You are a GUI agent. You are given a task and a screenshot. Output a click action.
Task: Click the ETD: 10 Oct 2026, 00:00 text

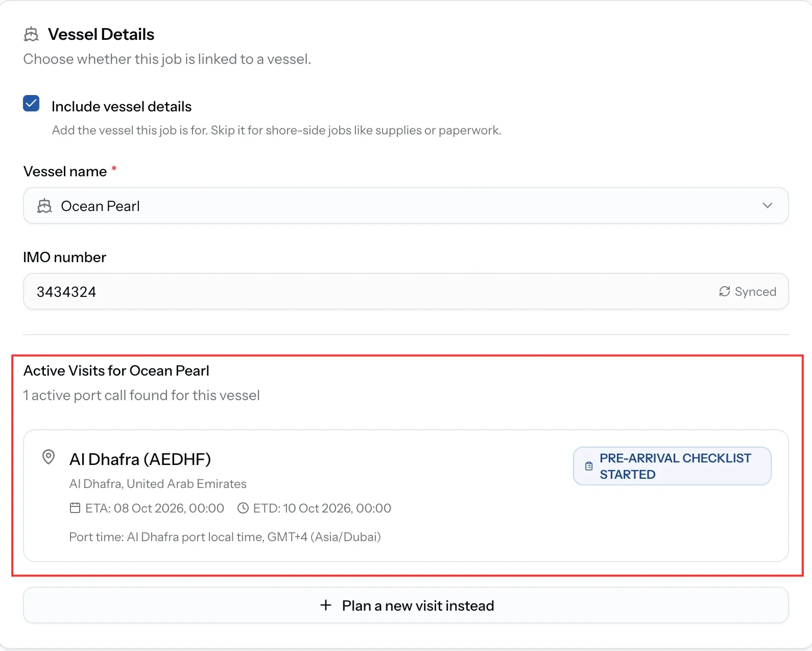pyautogui.click(x=322, y=508)
